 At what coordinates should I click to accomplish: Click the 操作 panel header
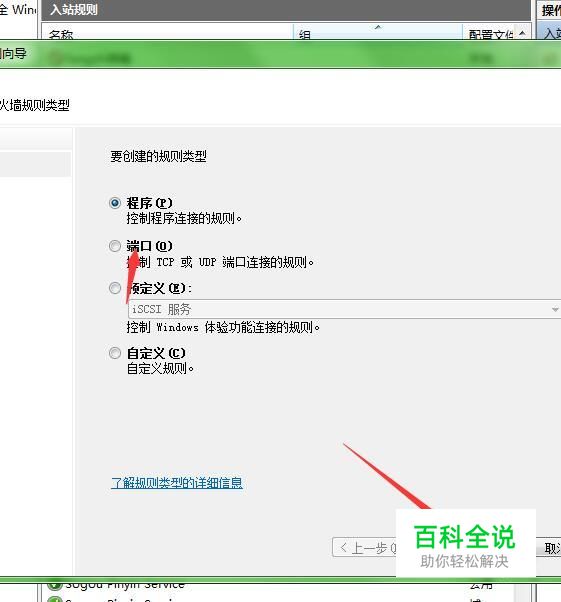point(549,10)
